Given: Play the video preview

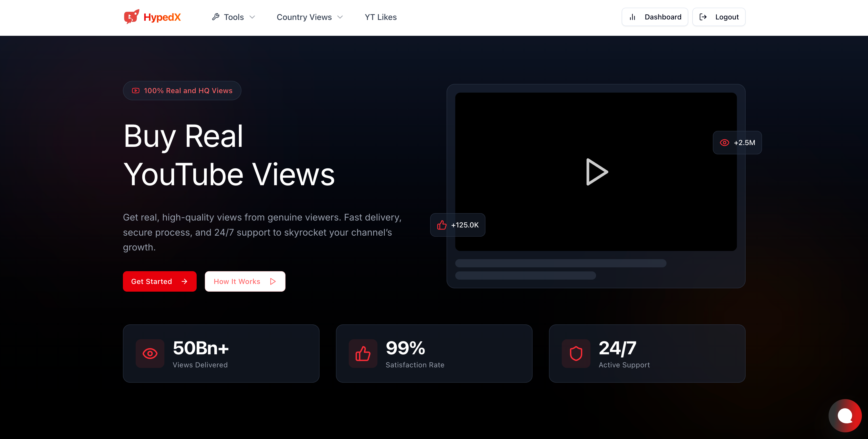Looking at the screenshot, I should [x=596, y=172].
